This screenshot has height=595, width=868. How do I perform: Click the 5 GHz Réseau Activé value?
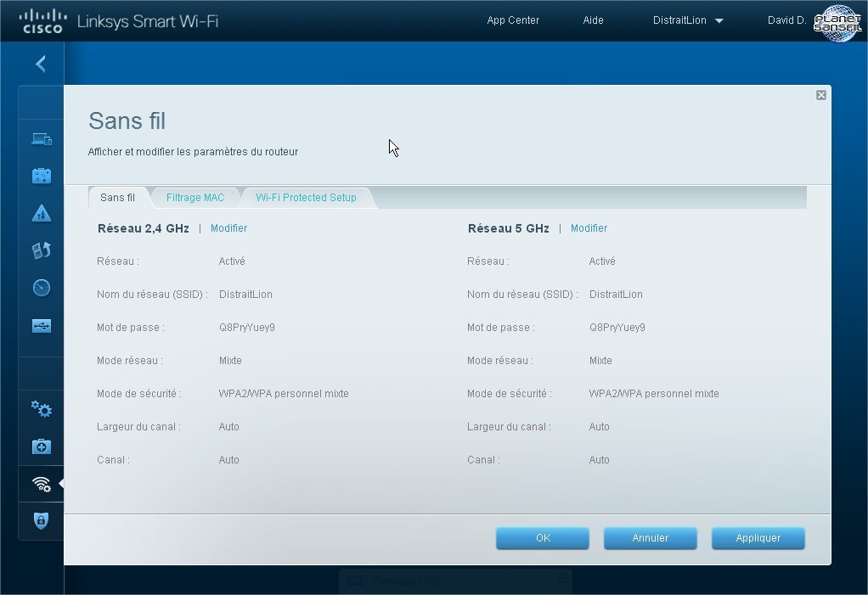point(602,261)
